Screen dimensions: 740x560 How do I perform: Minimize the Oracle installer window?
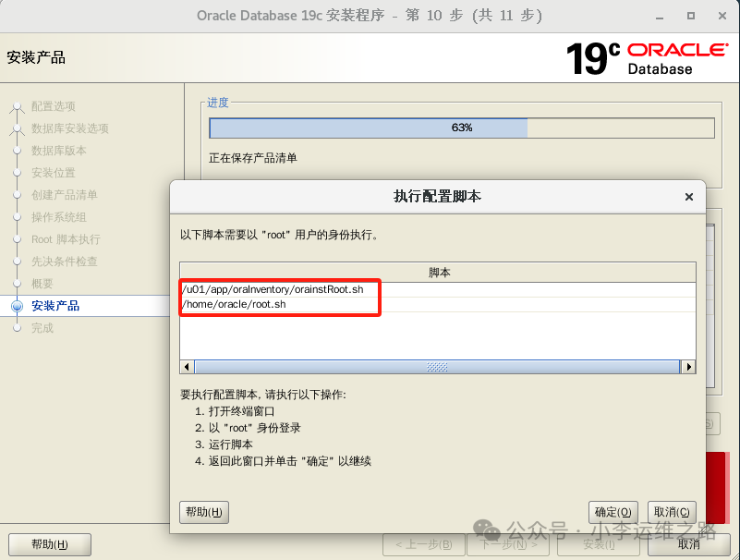tap(660, 17)
